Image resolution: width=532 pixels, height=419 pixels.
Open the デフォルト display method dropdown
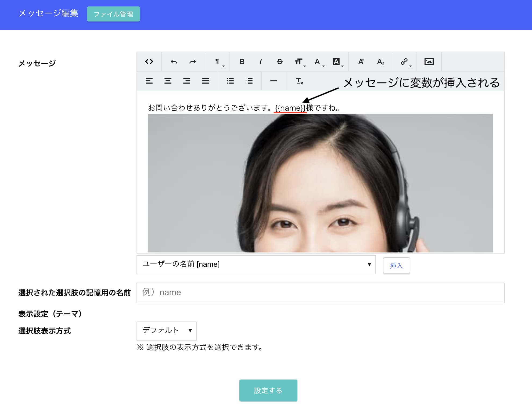click(167, 331)
